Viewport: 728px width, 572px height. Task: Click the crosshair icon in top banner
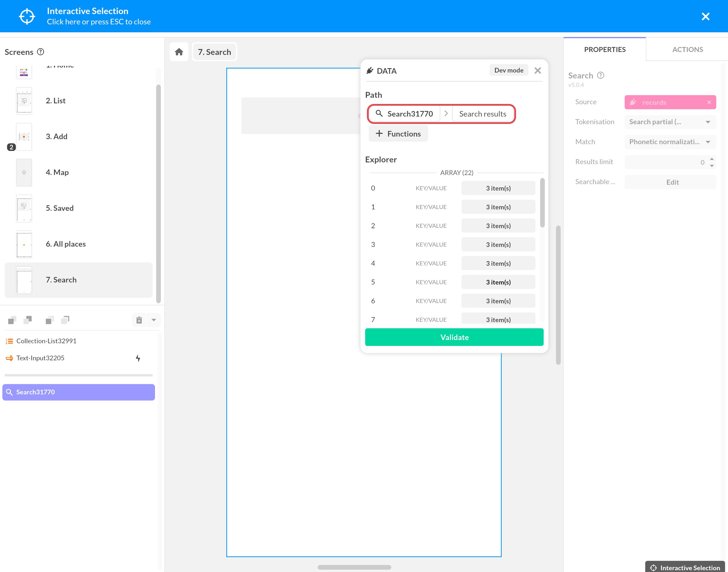tap(27, 16)
